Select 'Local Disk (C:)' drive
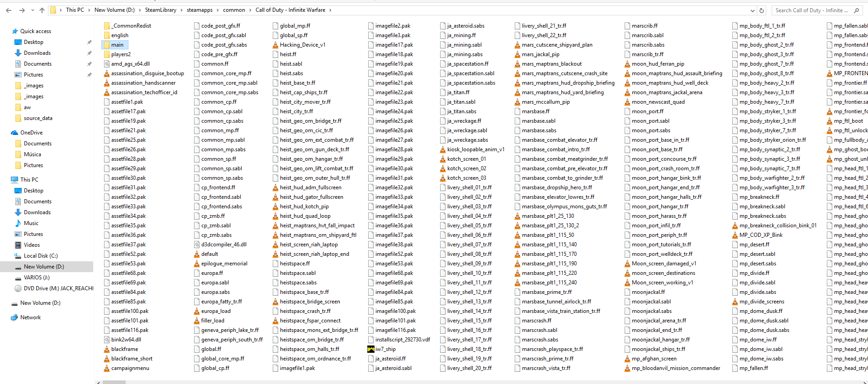The image size is (868, 384). 41,256
